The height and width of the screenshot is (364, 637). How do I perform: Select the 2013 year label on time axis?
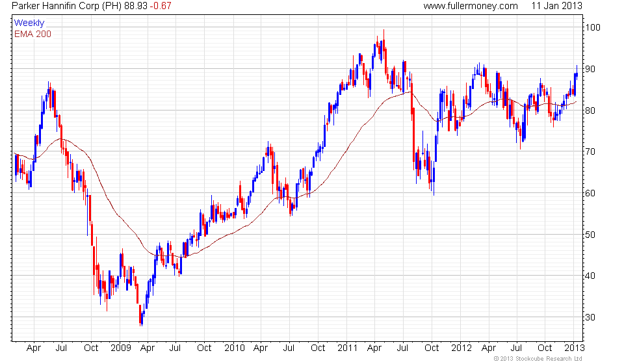(x=575, y=348)
